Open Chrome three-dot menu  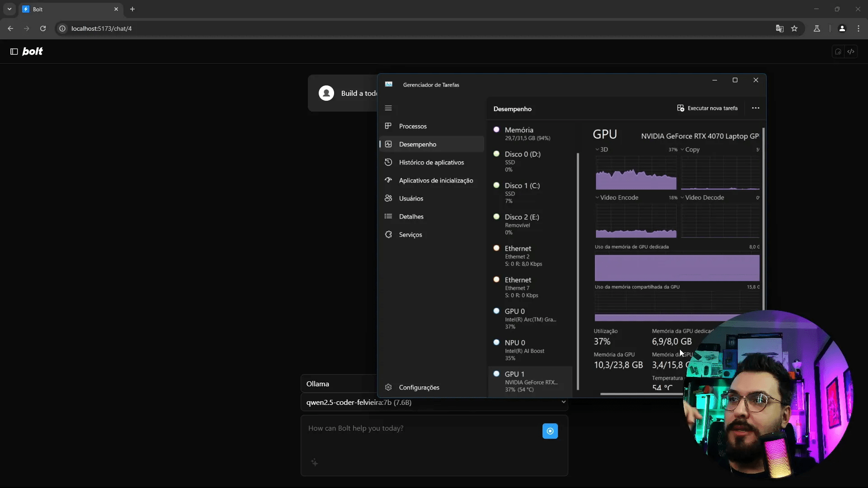tap(859, 28)
